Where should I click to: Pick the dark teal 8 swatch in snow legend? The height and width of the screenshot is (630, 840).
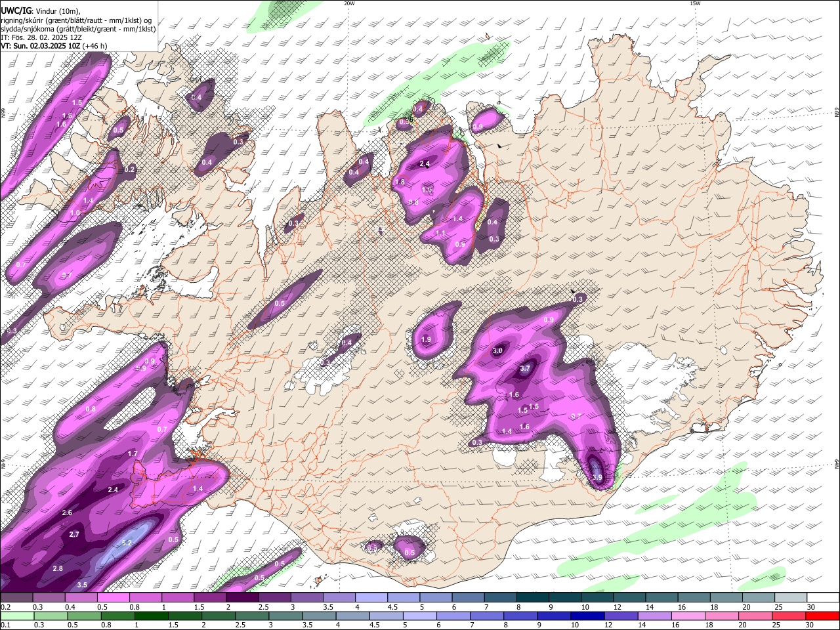pos(533,598)
